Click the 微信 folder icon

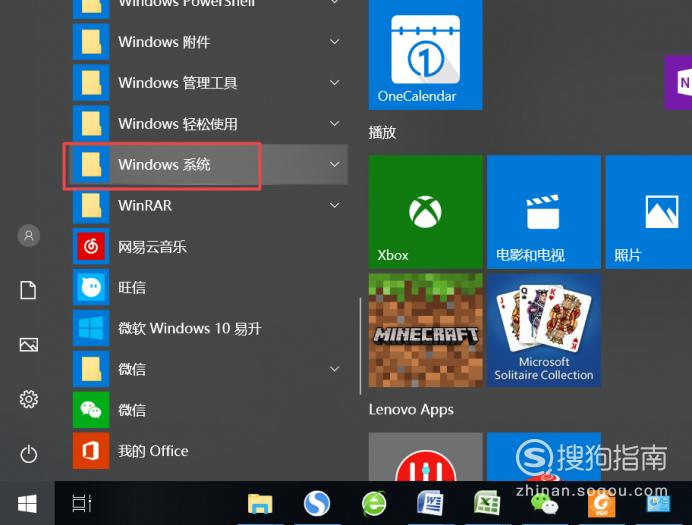click(91, 369)
